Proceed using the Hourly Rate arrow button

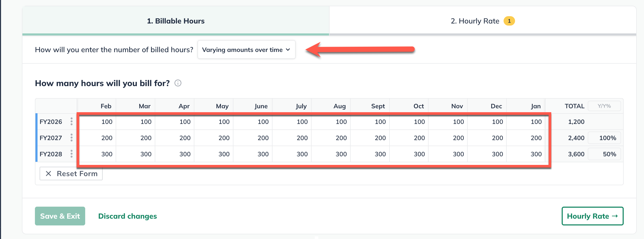[x=592, y=216]
